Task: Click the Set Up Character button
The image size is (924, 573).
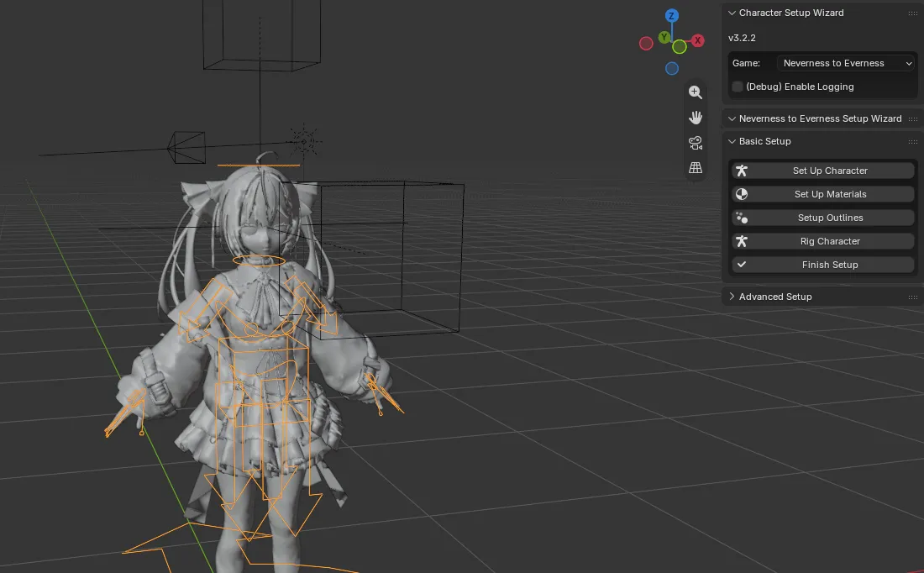Action: coord(823,171)
